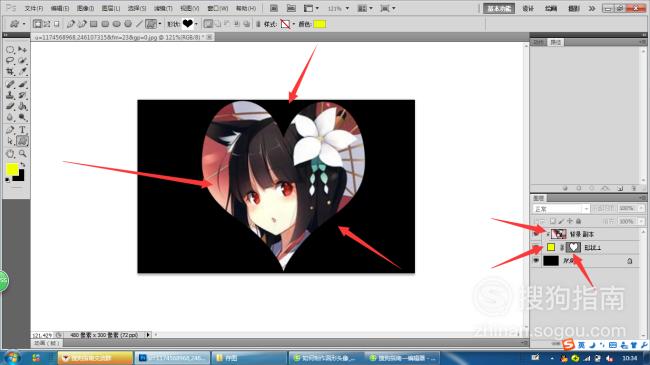Switch to 绘画 workspace
Screen dimensions: 650x365
551,8
